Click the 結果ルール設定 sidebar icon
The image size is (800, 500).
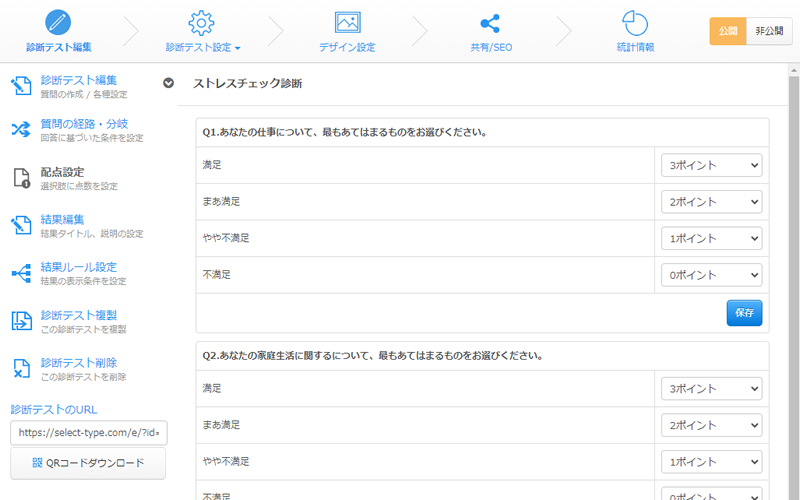pos(22,273)
